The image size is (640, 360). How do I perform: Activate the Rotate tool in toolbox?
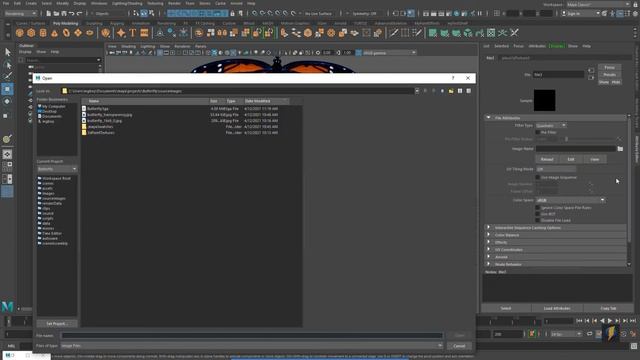click(x=7, y=101)
